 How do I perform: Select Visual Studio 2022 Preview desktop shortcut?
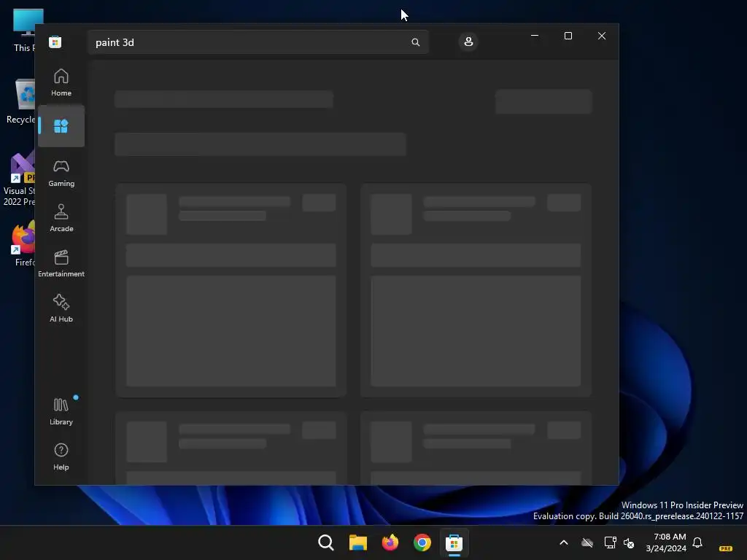pyautogui.click(x=19, y=179)
